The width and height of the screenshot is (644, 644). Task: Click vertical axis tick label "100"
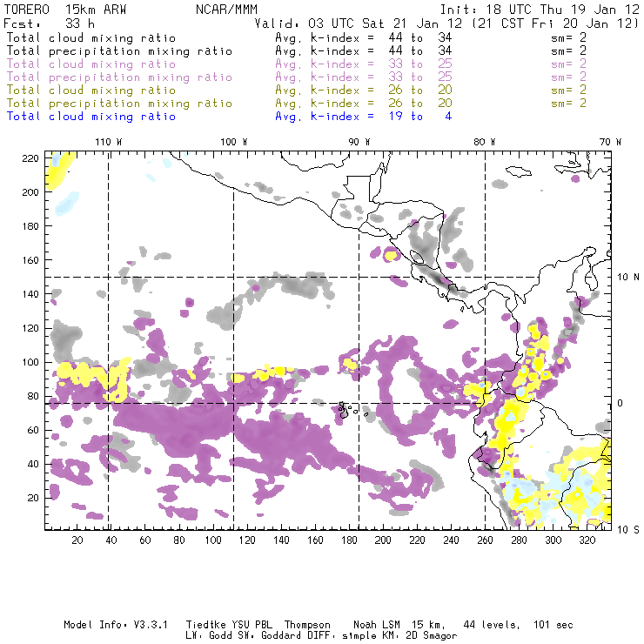[30, 362]
